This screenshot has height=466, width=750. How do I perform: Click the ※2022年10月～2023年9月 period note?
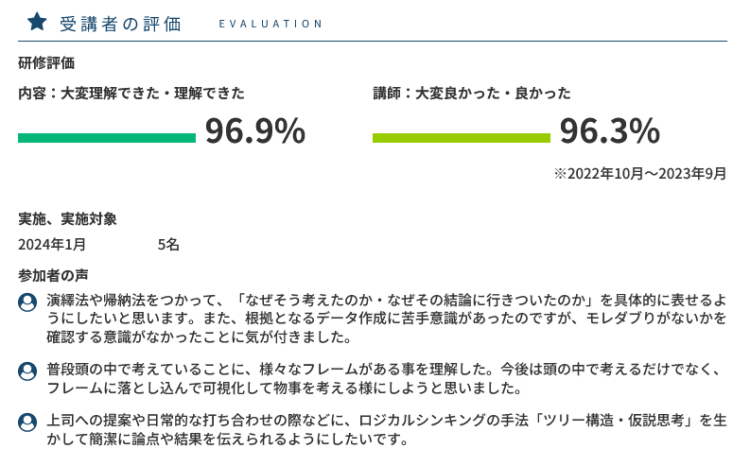(640, 173)
